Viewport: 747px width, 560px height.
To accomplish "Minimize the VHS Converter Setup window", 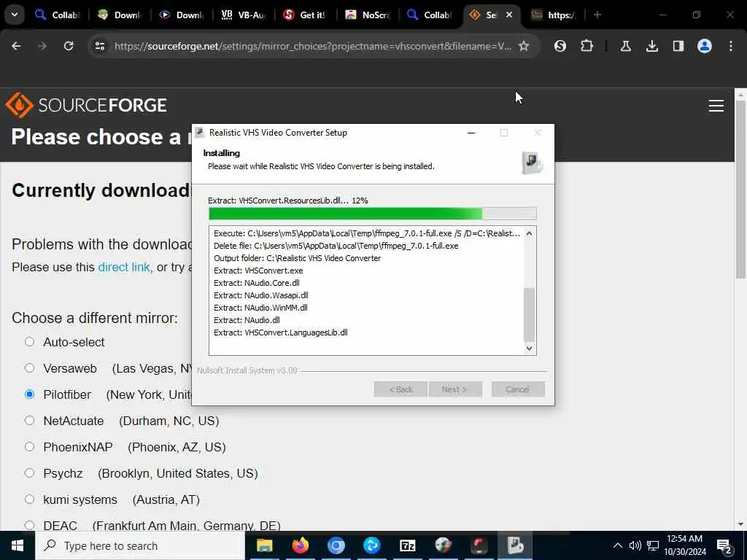I will (x=471, y=133).
